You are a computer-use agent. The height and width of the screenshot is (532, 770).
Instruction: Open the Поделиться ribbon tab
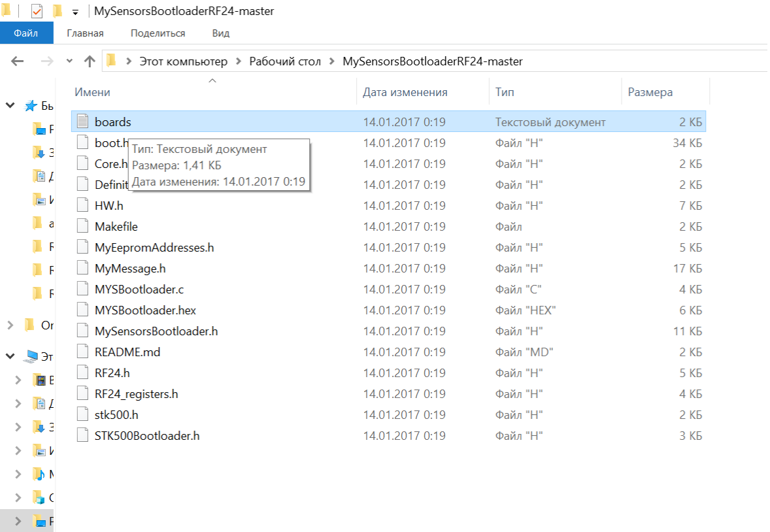158,33
